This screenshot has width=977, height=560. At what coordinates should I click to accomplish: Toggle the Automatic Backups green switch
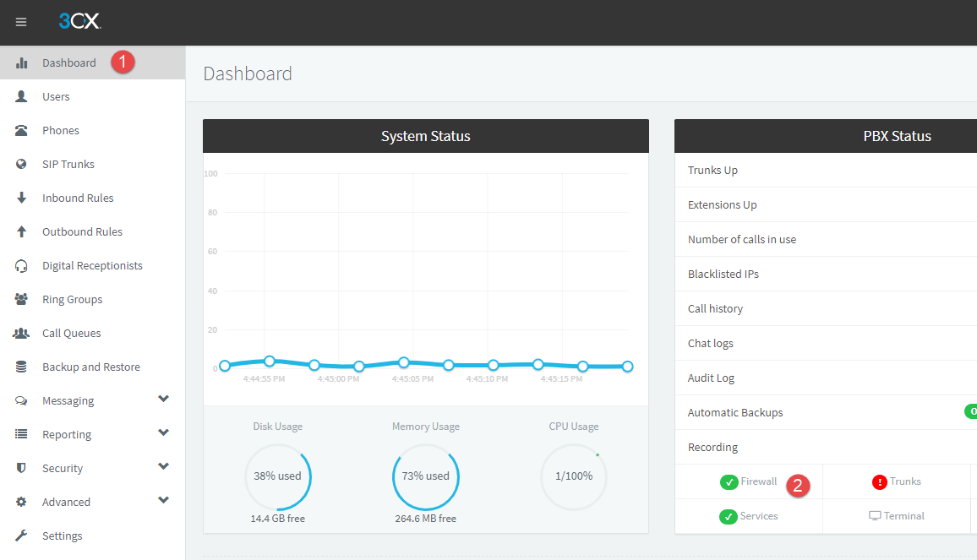971,411
